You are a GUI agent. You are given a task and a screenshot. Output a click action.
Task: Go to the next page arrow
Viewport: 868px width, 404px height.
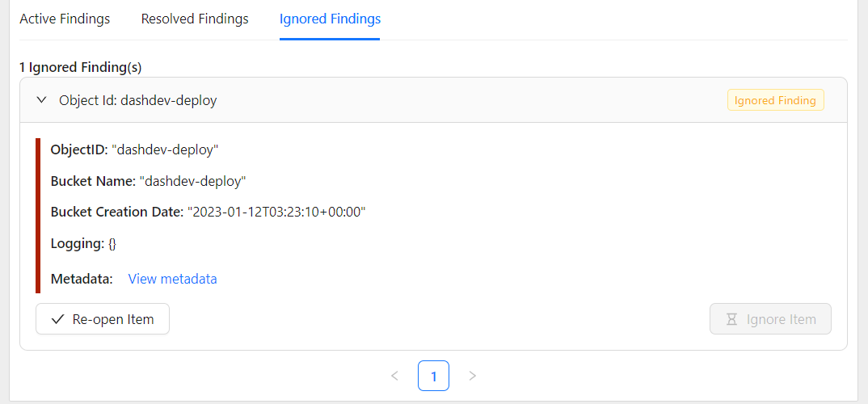[473, 376]
